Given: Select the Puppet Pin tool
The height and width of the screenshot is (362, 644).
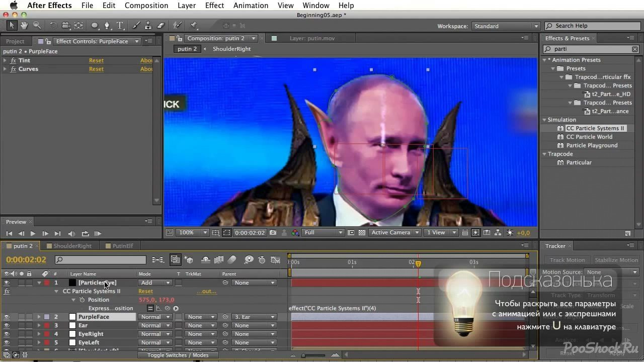Looking at the screenshot, I should click(x=194, y=25).
